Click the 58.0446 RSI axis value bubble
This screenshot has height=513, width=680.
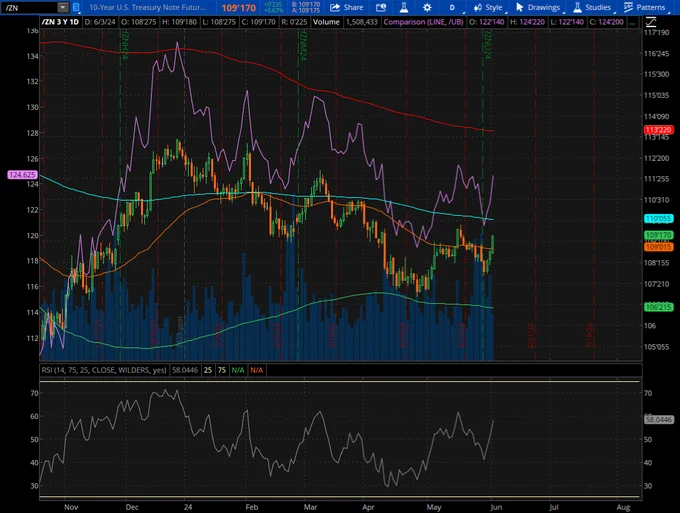(x=658, y=419)
